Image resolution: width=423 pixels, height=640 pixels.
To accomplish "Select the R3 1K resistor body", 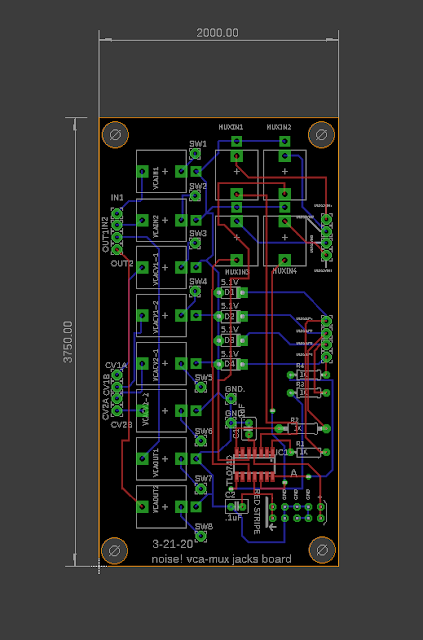I will point(308,393).
